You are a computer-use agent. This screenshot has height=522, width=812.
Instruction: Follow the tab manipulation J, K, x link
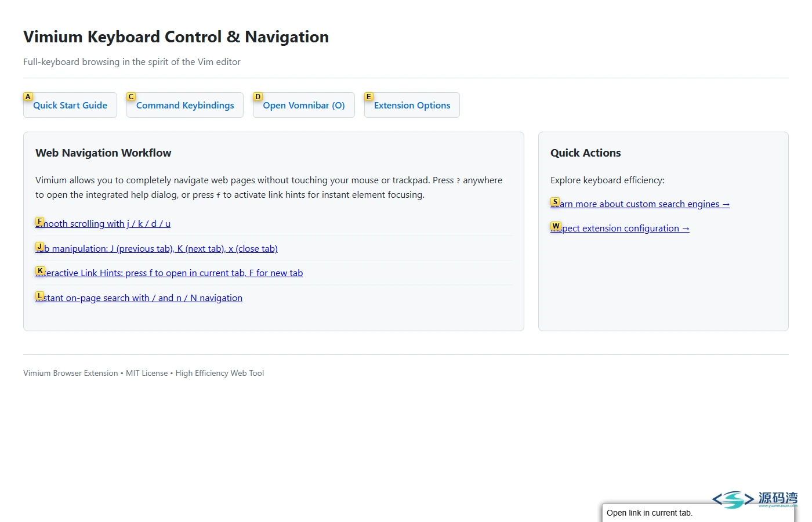157,249
